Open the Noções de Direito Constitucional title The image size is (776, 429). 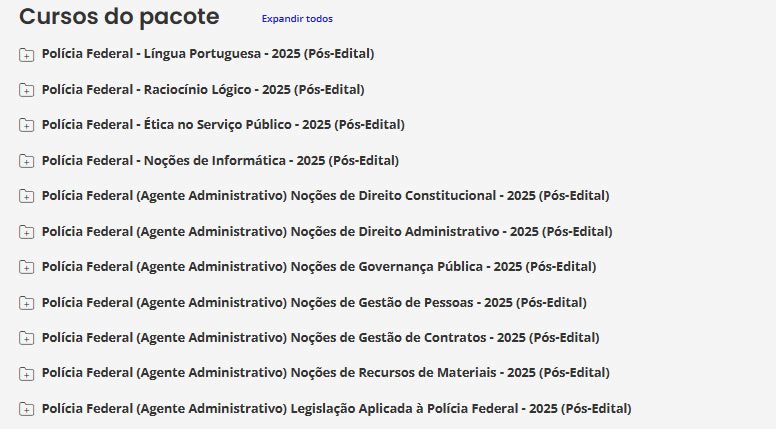tap(325, 195)
